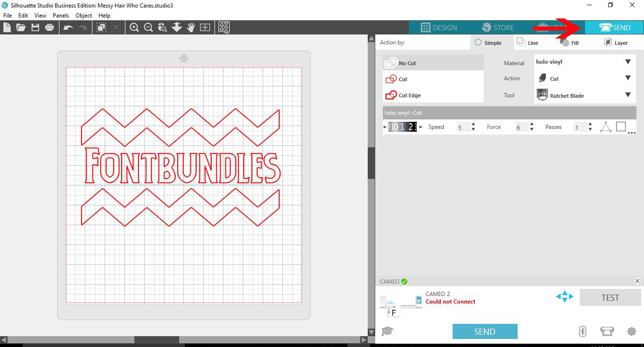
Task: Redo the last undone action
Action: coord(83,28)
